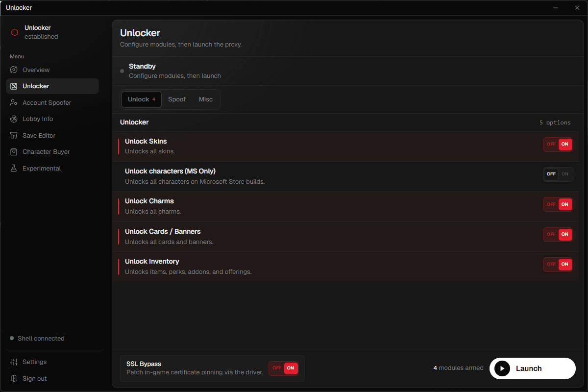Select Account Spoofer menu item

pos(52,102)
